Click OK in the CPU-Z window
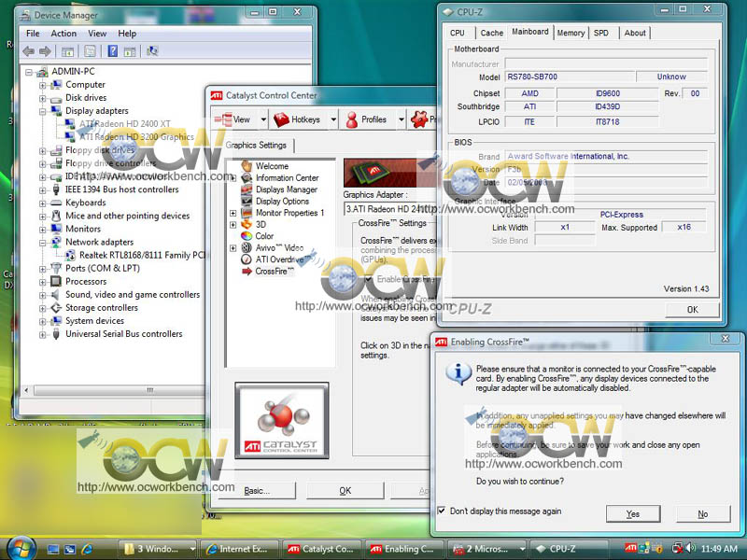 [x=693, y=310]
